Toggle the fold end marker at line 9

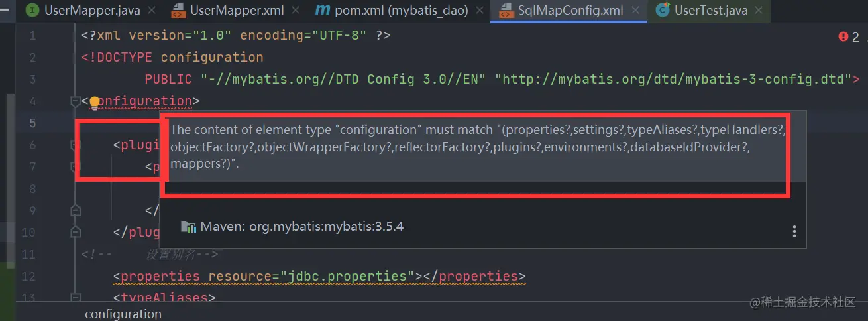coord(75,211)
